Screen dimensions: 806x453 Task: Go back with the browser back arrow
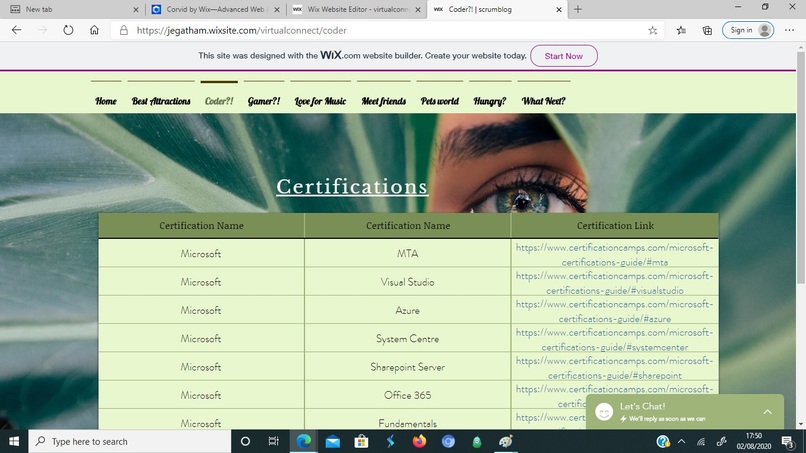(x=16, y=30)
